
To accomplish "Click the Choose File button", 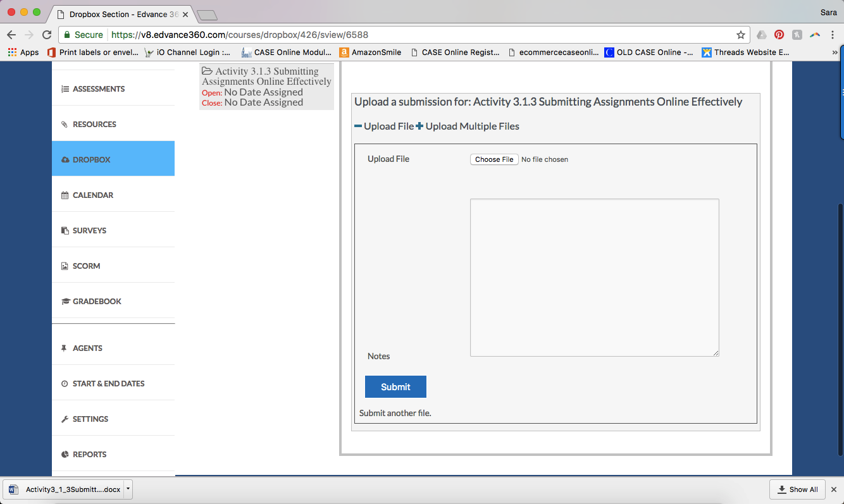I will click(494, 159).
